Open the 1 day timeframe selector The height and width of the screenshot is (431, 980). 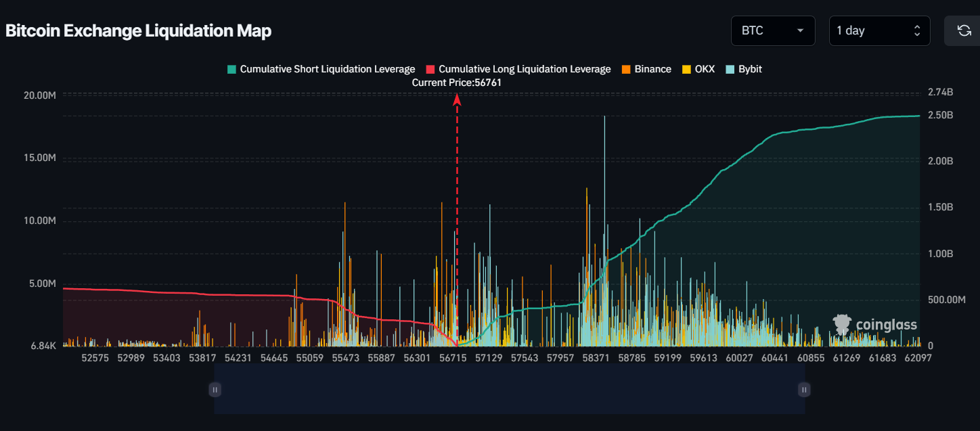coord(878,30)
